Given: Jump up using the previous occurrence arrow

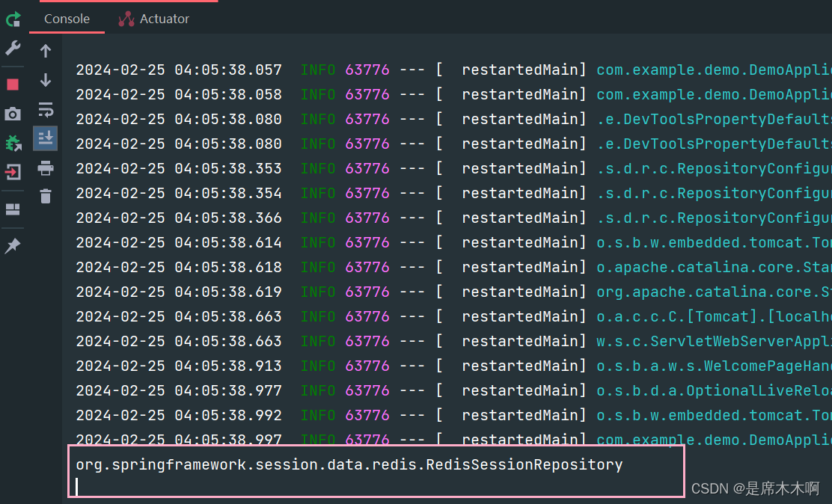Looking at the screenshot, I should tap(45, 50).
